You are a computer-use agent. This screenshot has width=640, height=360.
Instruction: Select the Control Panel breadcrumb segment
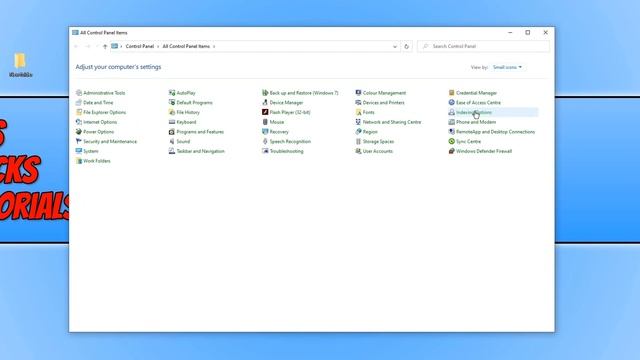[x=140, y=47]
